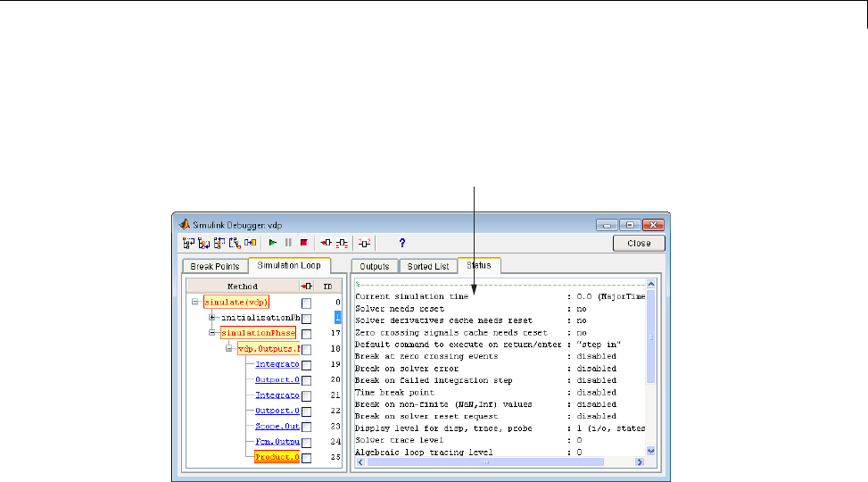Image resolution: width=868 pixels, height=482 pixels.
Task: Check the breakpoint box for vdp.Outputs row
Action: [306, 350]
